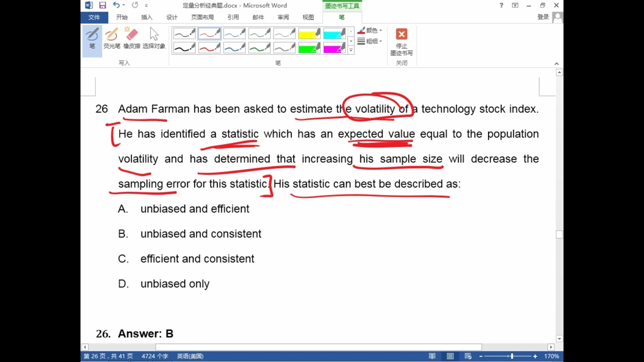Switch to Web Layout view in status bar
644x362 pixels.
468,356
